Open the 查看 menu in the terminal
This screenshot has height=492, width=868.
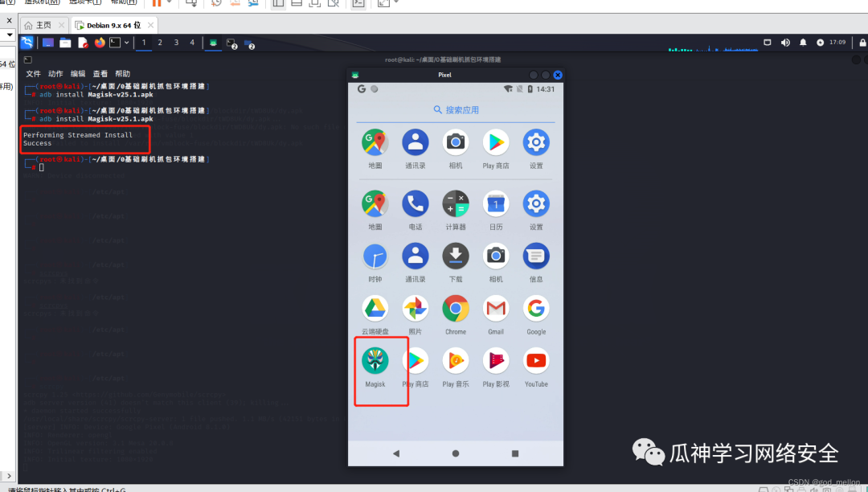coord(100,74)
